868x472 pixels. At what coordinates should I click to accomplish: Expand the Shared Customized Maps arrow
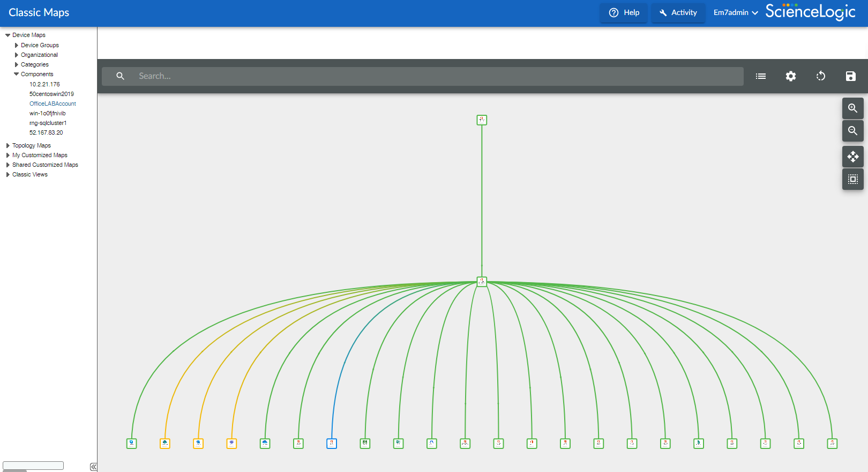pyautogui.click(x=8, y=165)
